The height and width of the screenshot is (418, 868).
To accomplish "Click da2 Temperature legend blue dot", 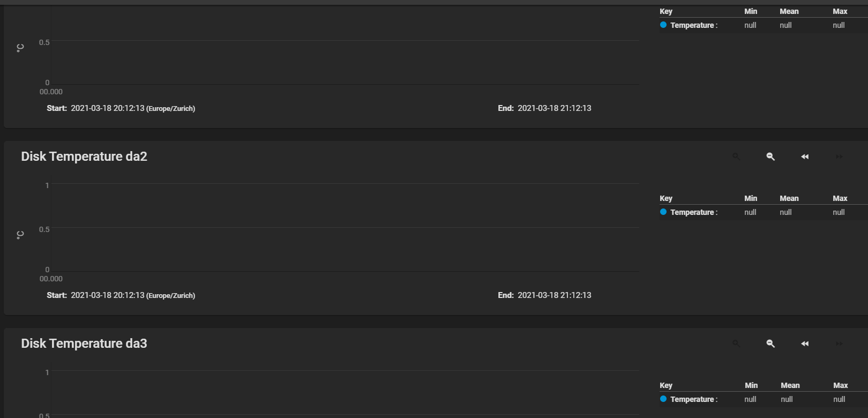I will [x=663, y=212].
